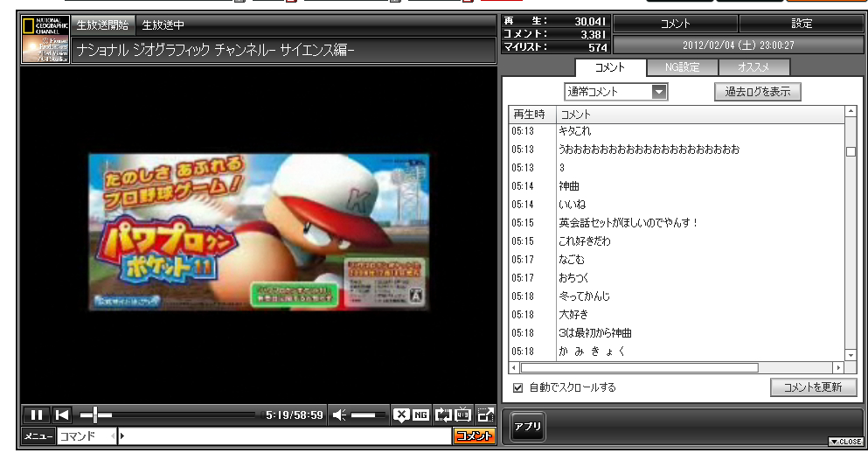Click the コメントを更新 button
Image resolution: width=868 pixels, height=453 pixels.
pyautogui.click(x=813, y=387)
